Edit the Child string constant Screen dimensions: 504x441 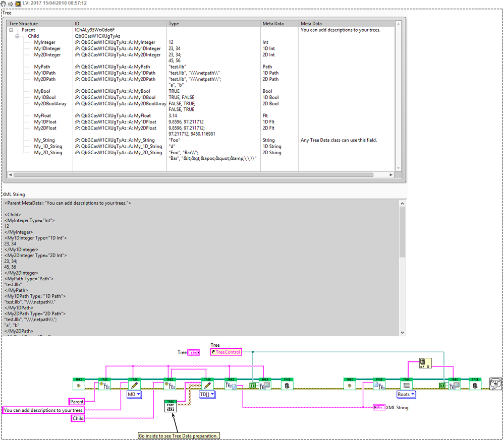[x=78, y=418]
